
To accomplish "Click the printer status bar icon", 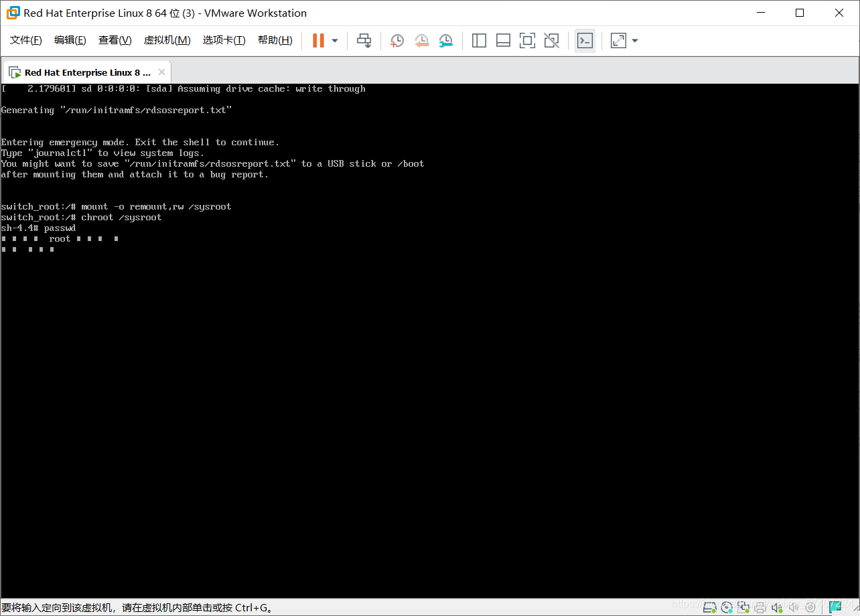I will [x=760, y=607].
